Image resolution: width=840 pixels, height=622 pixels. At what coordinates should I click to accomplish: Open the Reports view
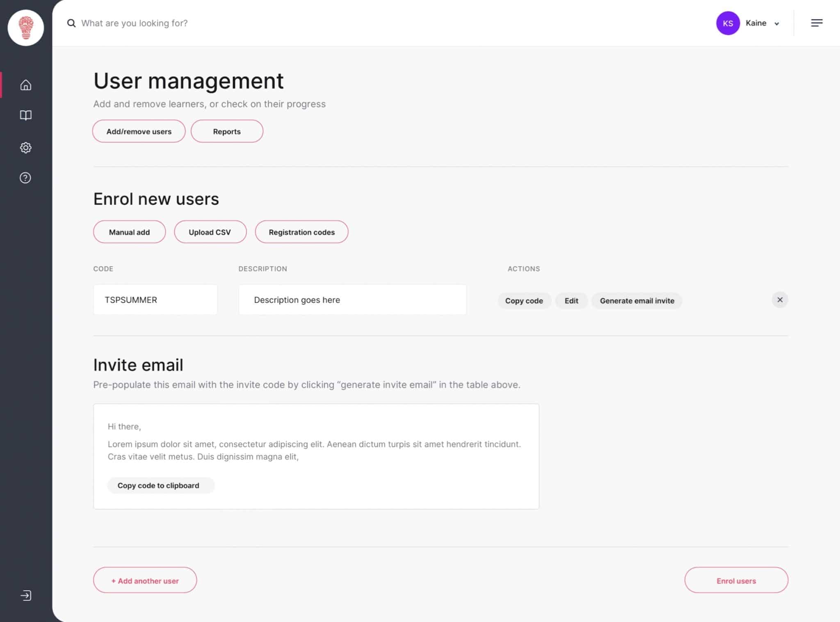[x=227, y=131]
